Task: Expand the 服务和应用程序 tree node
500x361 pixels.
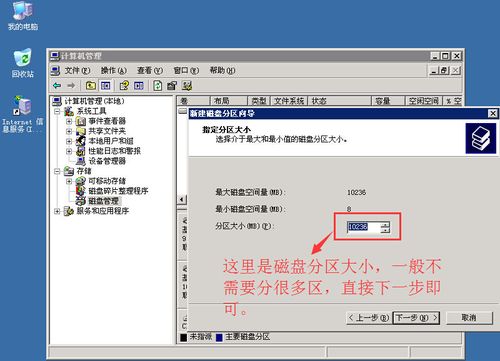Action: pos(57,211)
